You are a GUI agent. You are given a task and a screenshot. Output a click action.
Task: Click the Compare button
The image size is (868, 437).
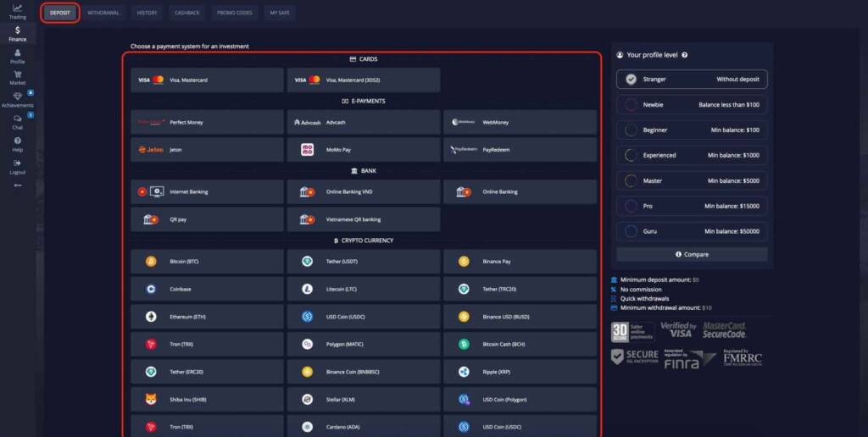(692, 254)
